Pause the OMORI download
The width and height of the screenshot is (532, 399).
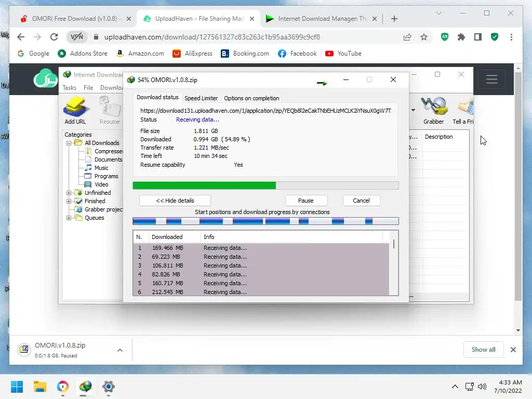pyautogui.click(x=306, y=201)
